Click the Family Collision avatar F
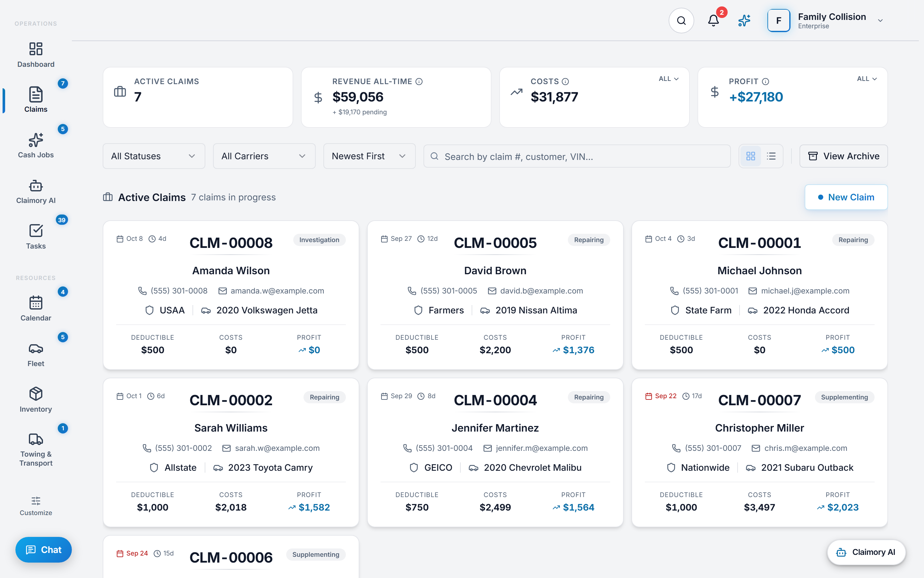Screen dimensions: 924x578 tap(779, 21)
